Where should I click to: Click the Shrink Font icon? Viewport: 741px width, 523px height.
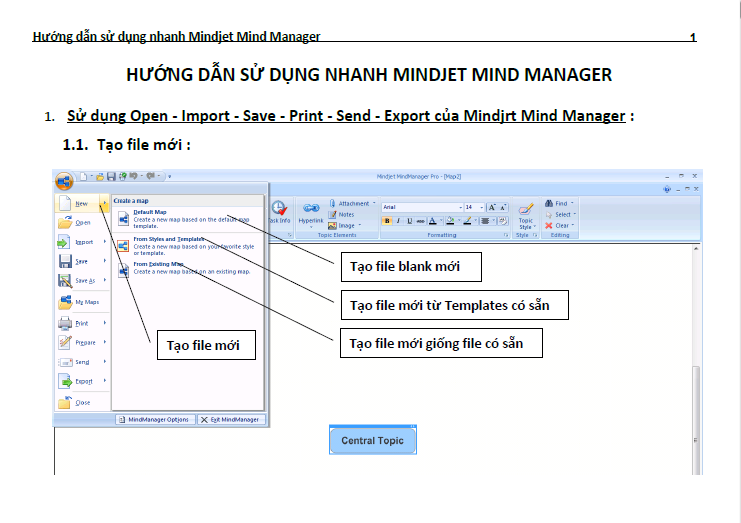click(x=503, y=207)
